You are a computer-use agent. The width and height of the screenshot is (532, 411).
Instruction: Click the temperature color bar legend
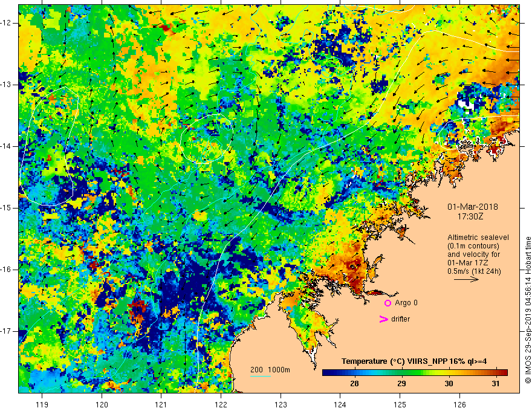coord(415,373)
